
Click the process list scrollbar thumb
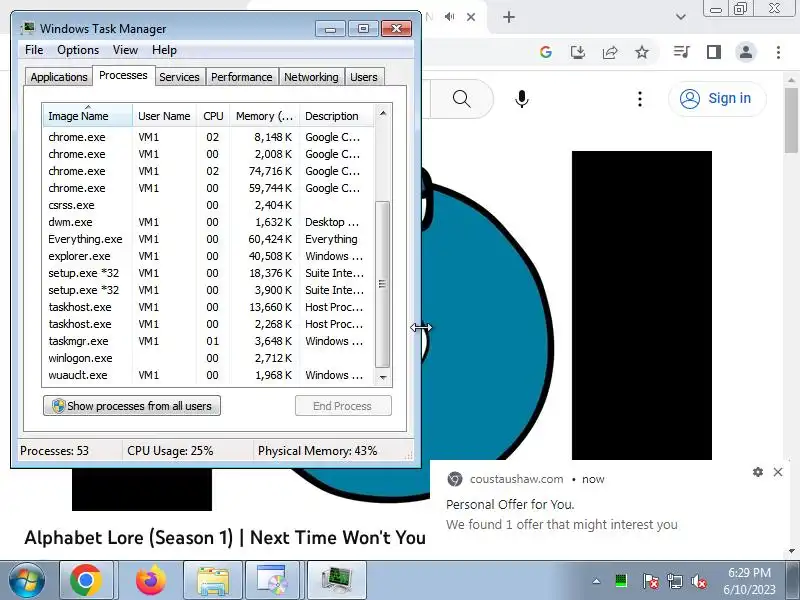coord(383,284)
